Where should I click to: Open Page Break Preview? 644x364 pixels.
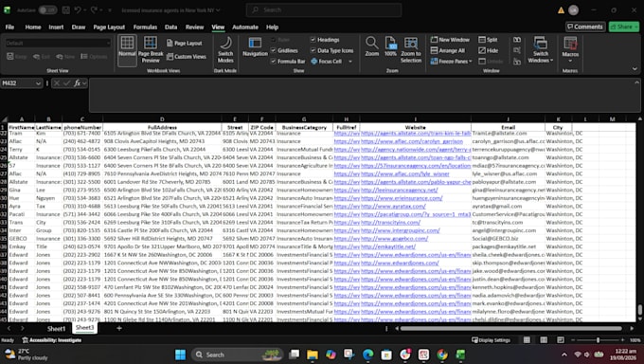151,50
